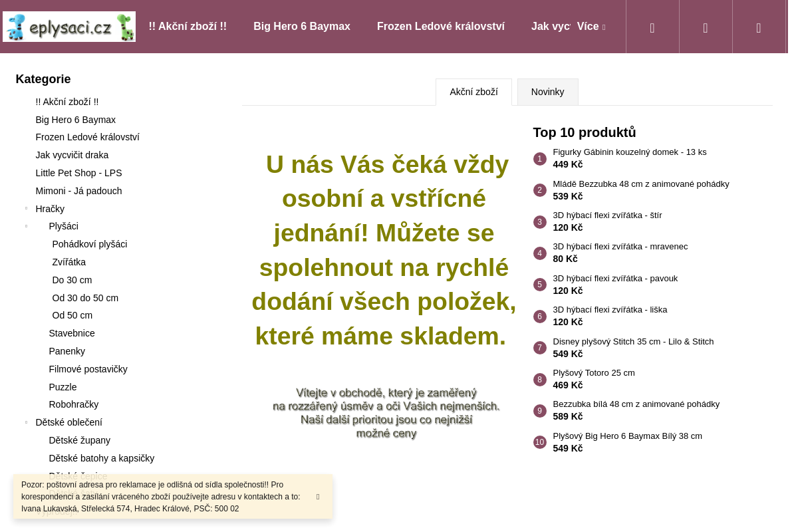
Task: Click the eplysaci.cz giraffe logo
Action: pos(68,27)
